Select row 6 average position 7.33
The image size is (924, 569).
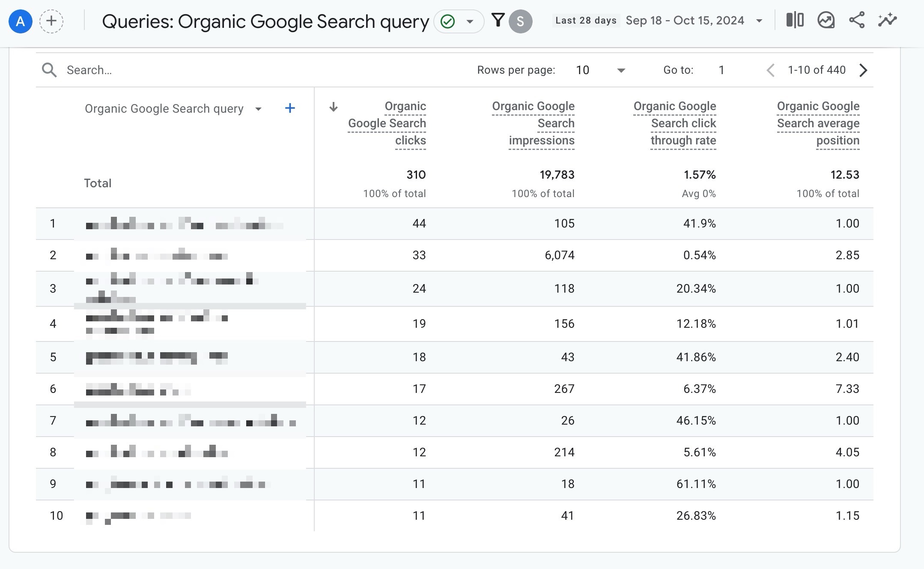(x=847, y=389)
